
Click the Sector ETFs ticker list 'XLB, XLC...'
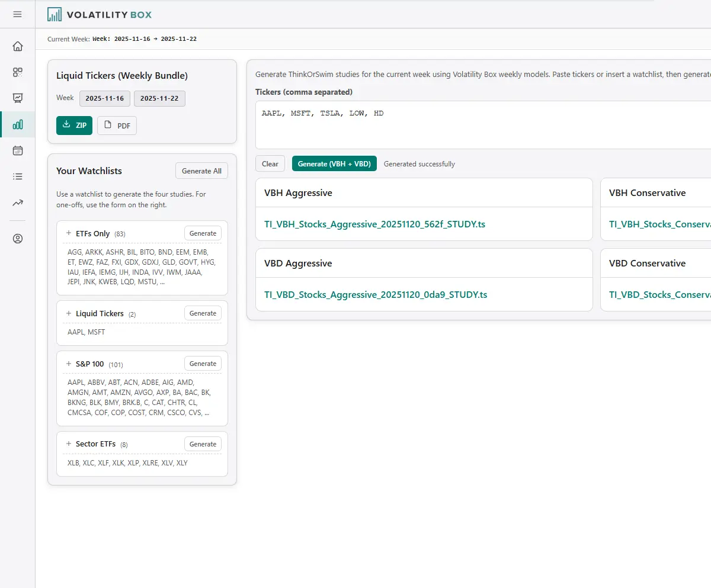(x=127, y=462)
